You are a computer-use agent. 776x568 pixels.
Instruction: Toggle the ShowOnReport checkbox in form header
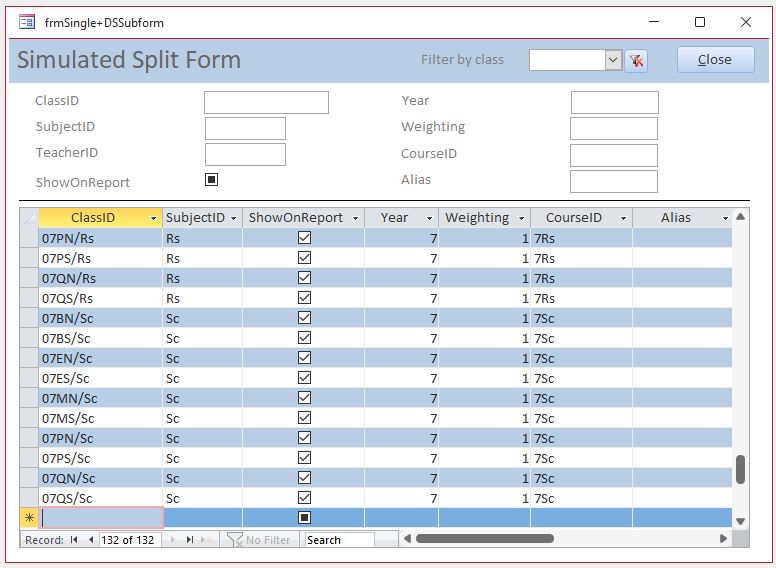tap(211, 180)
